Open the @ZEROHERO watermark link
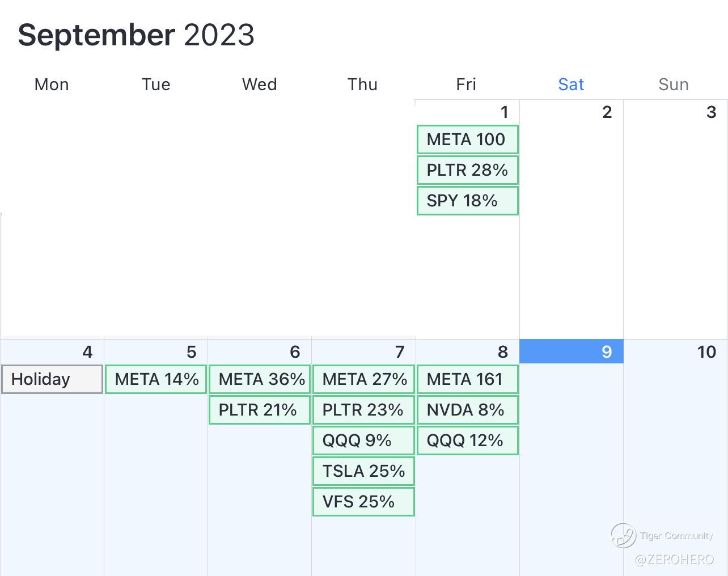Screen dimensions: 728x576 (674, 560)
